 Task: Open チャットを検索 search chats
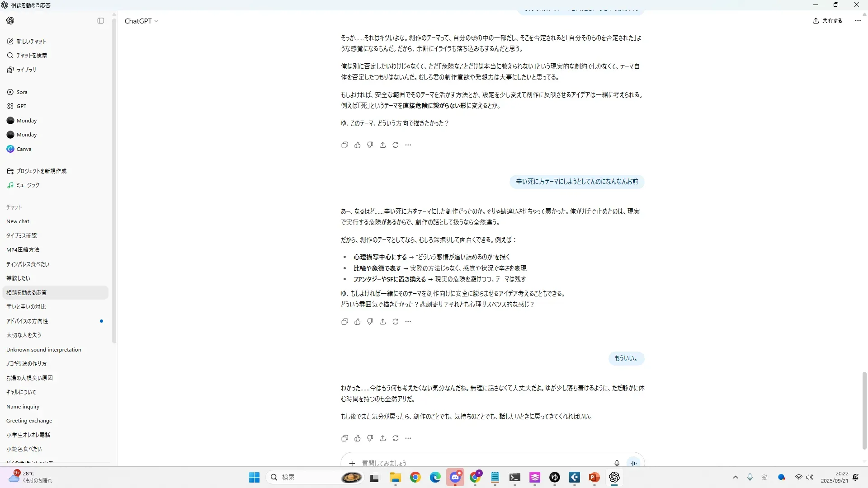click(x=32, y=55)
